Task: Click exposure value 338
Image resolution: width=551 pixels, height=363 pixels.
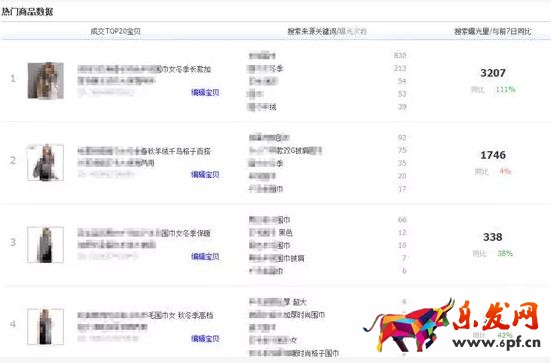Action: coord(493,237)
